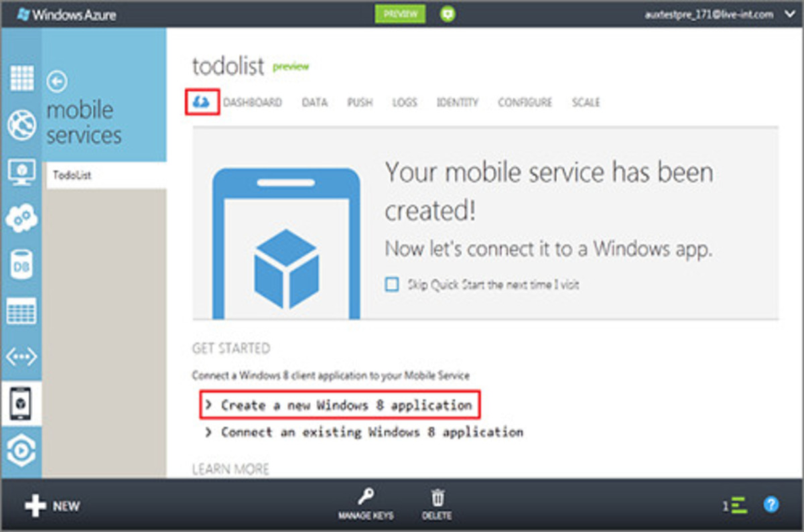Click the LEARN MORE heading
Screen dimensions: 804x532
coord(230,469)
